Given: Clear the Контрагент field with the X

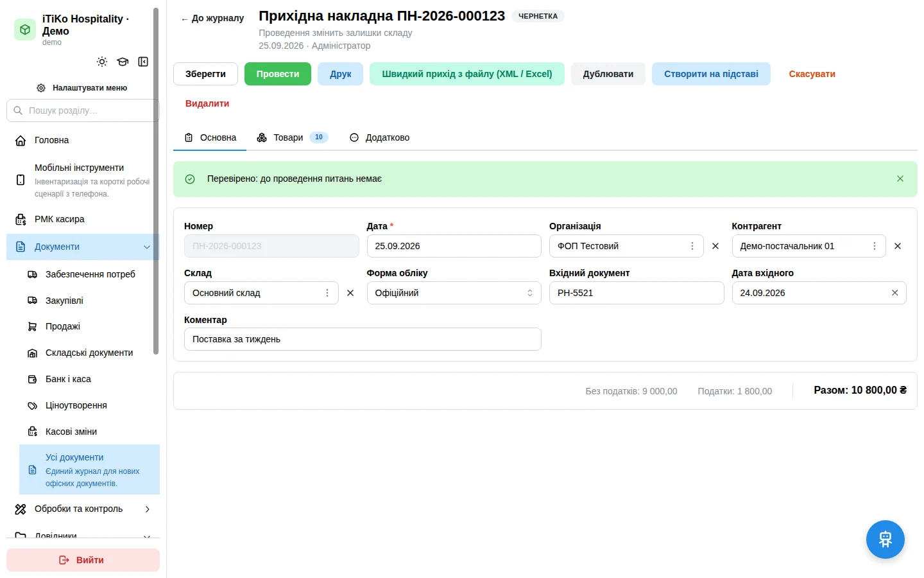Looking at the screenshot, I should pos(898,246).
